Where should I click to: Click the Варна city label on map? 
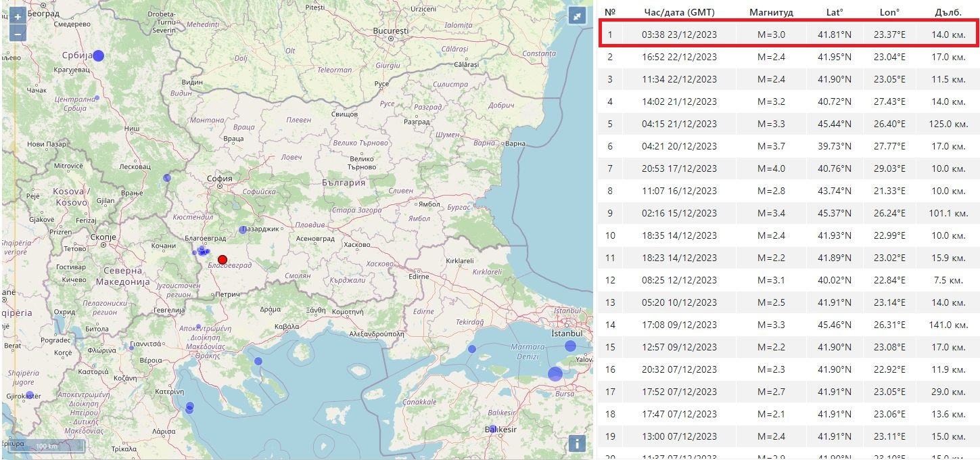(515, 143)
